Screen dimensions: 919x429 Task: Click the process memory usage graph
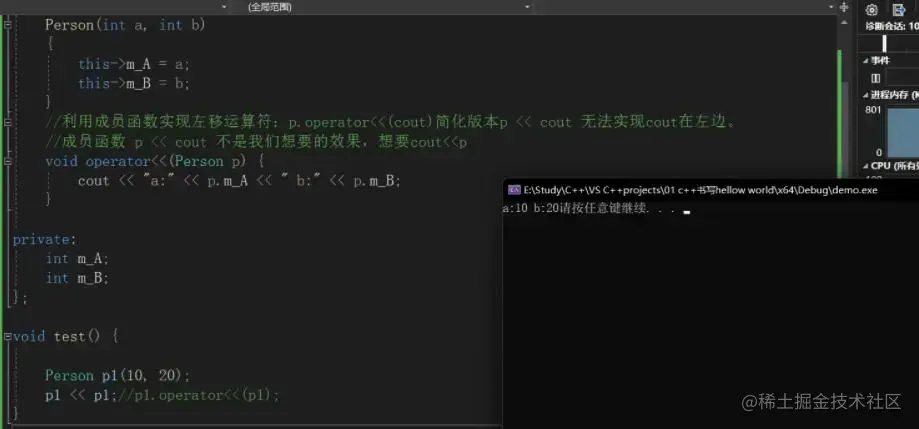click(x=903, y=132)
